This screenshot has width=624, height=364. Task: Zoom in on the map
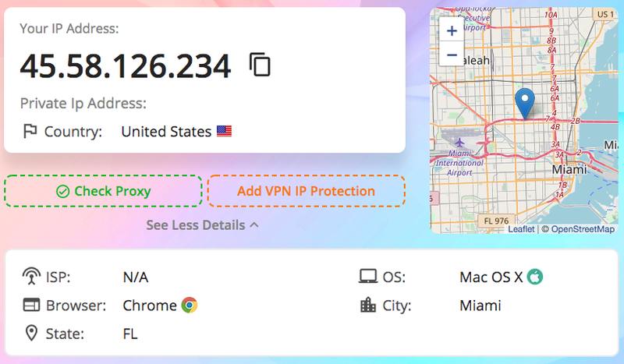452,30
